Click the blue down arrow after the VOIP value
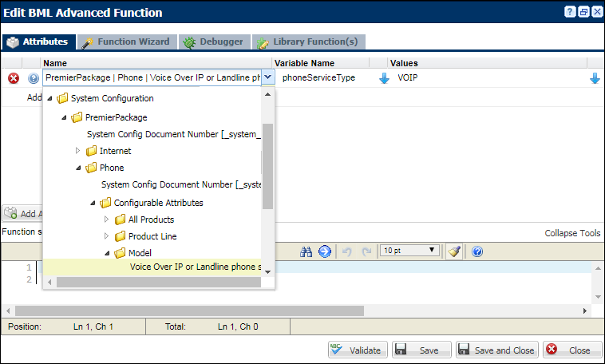The width and height of the screenshot is (605, 364). 595,78
